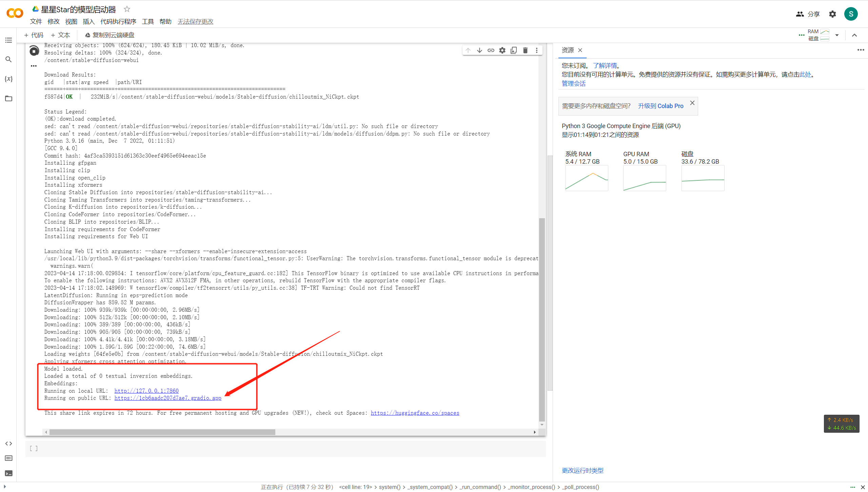Open the terminal panel icon
The image size is (868, 492).
click(x=8, y=473)
